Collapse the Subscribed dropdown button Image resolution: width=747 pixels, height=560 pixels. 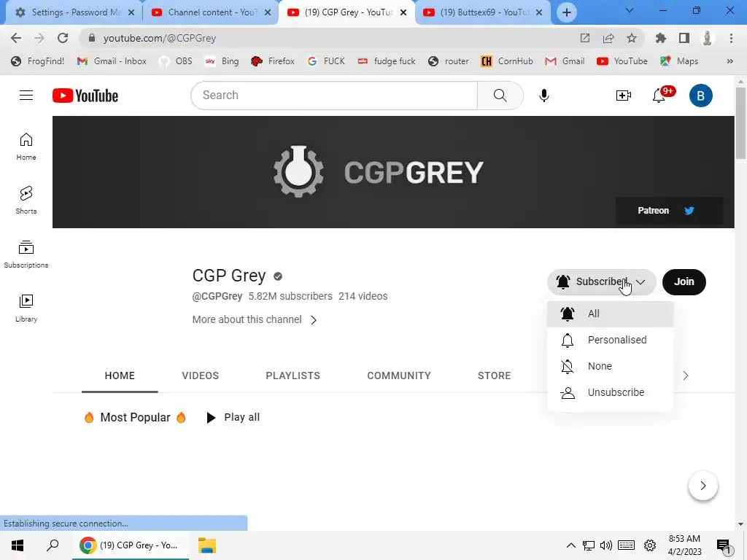pos(601,282)
